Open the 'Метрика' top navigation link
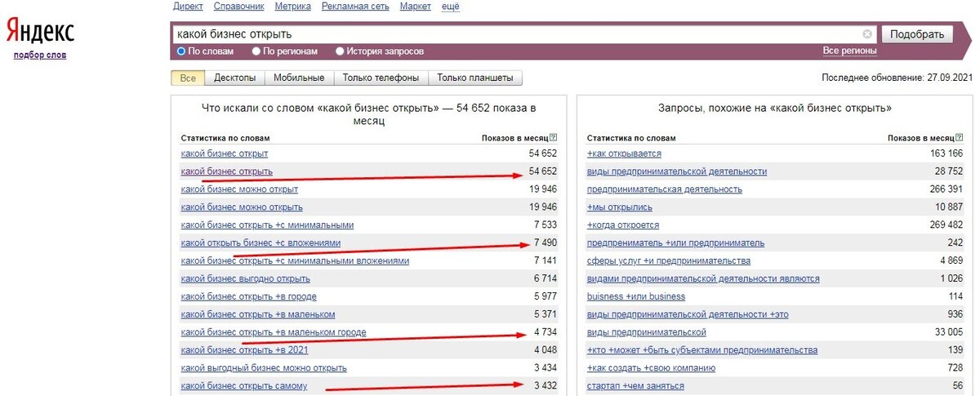Image resolution: width=980 pixels, height=396 pixels. click(293, 7)
